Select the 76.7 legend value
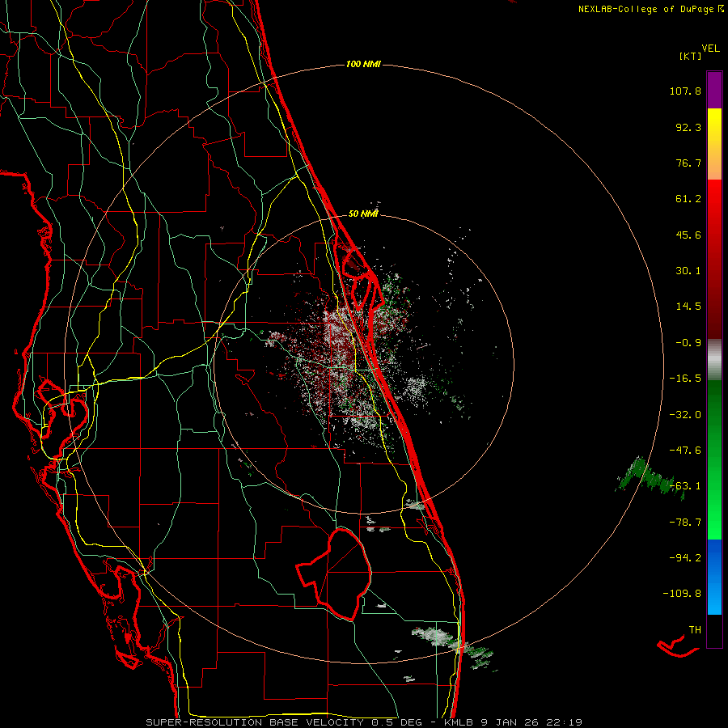The height and width of the screenshot is (728, 728). click(x=688, y=163)
